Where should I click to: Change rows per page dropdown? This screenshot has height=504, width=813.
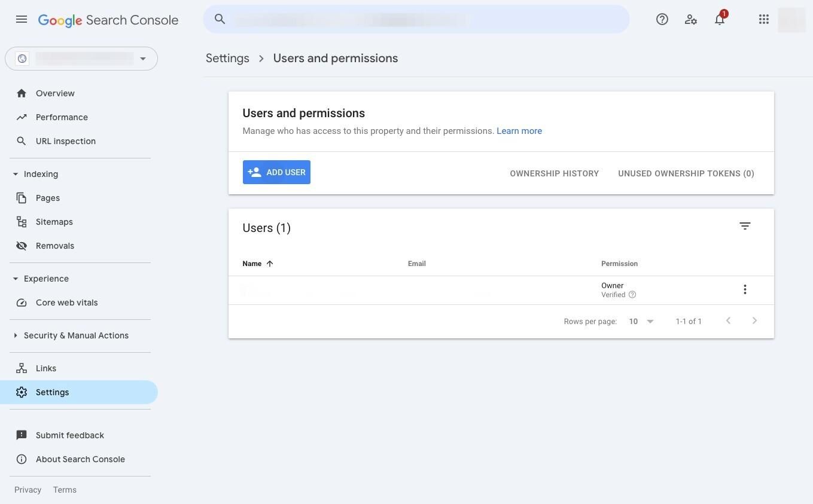(x=641, y=322)
